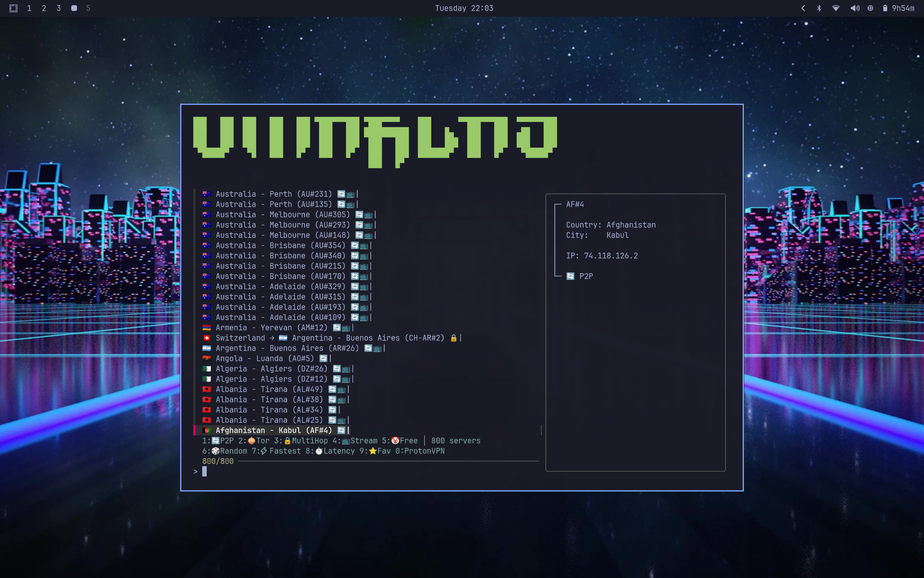This screenshot has width=924, height=578.
Task: Toggle the 4:Stream filter
Action: tap(355, 441)
